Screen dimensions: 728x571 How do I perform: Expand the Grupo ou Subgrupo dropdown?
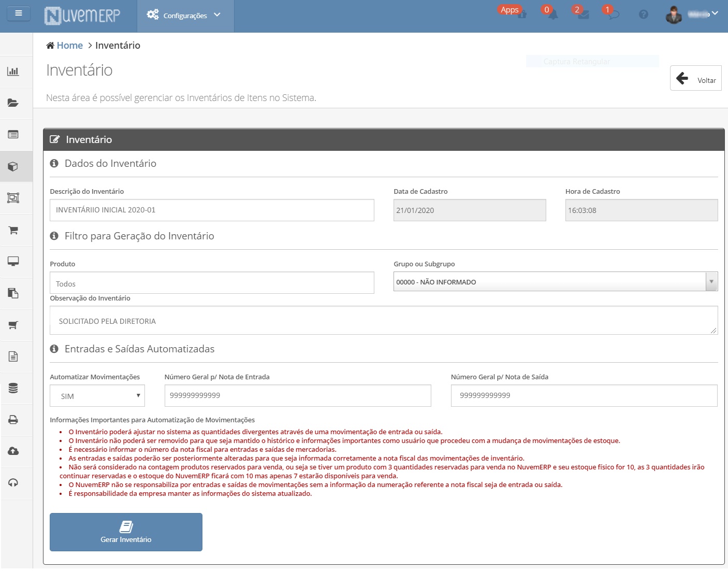pos(556,282)
